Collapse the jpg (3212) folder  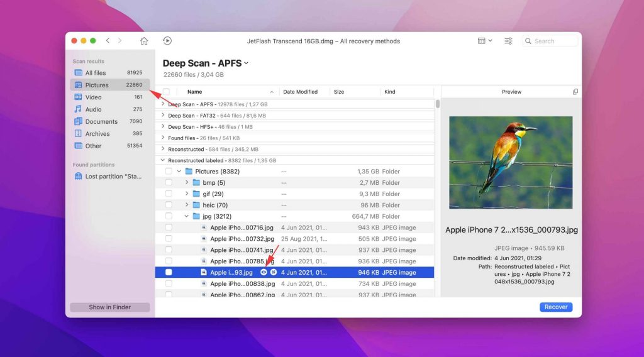coord(186,216)
